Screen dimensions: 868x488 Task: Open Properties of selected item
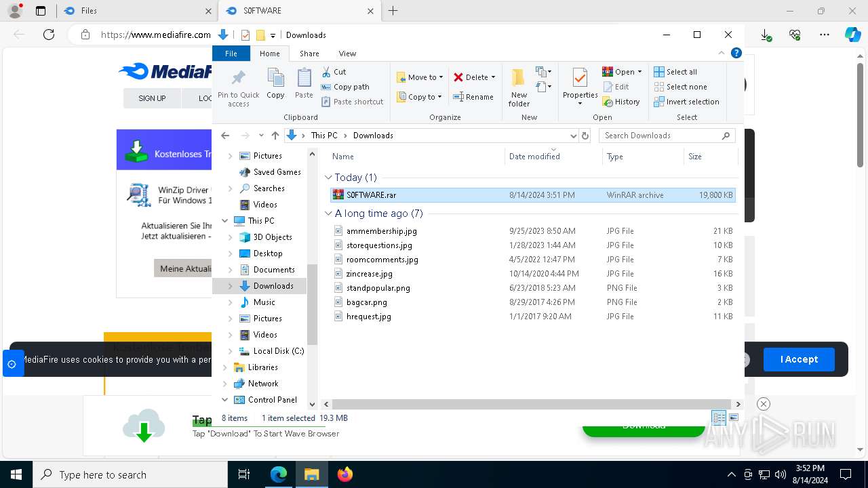click(x=580, y=86)
